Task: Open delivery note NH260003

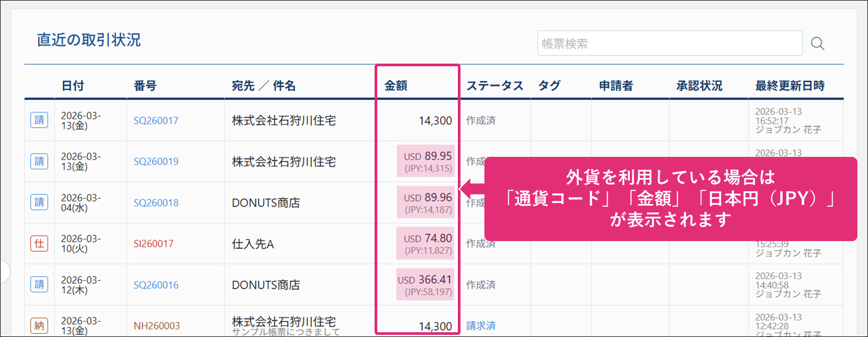Action: [x=157, y=326]
